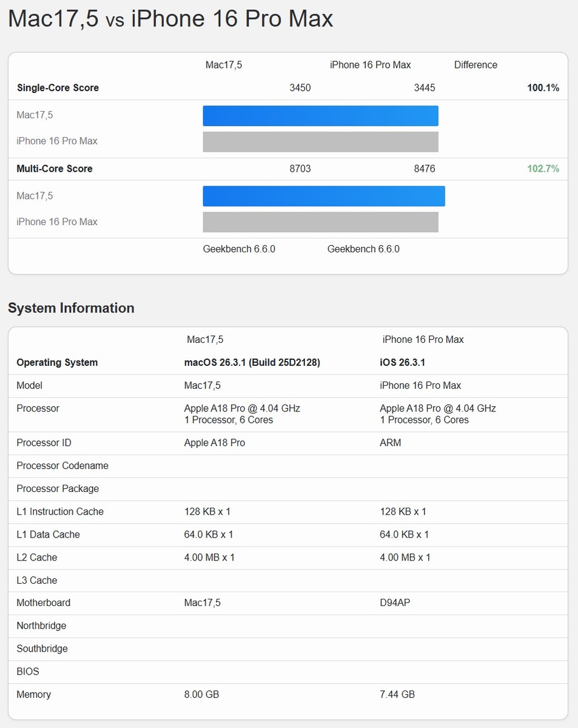Click the 102.7% multi-core difference value
This screenshot has height=728, width=578.
pos(543,169)
